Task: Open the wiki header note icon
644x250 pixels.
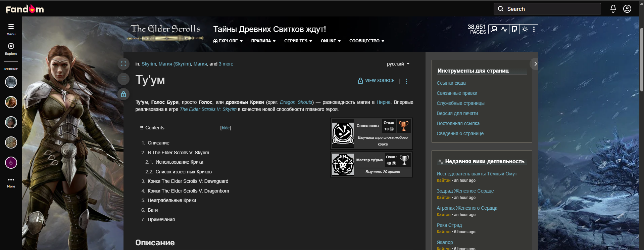Action: pyautogui.click(x=514, y=29)
